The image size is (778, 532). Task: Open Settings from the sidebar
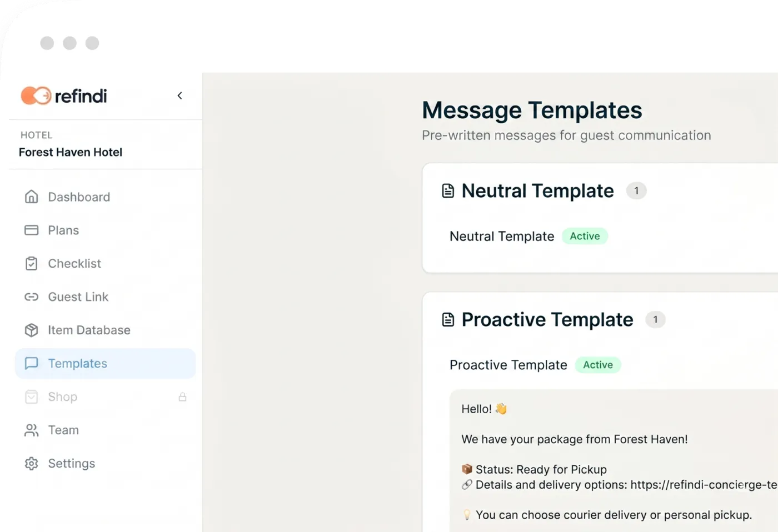[105, 463]
